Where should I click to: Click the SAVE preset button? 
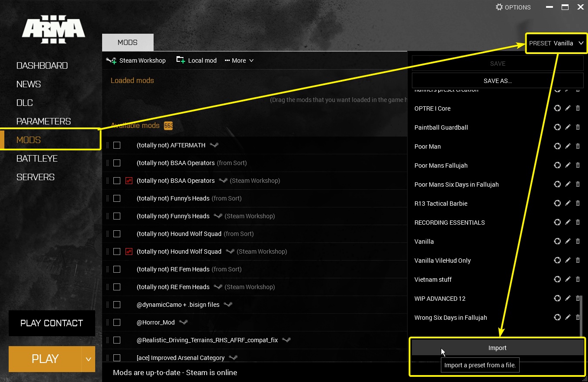coord(498,64)
